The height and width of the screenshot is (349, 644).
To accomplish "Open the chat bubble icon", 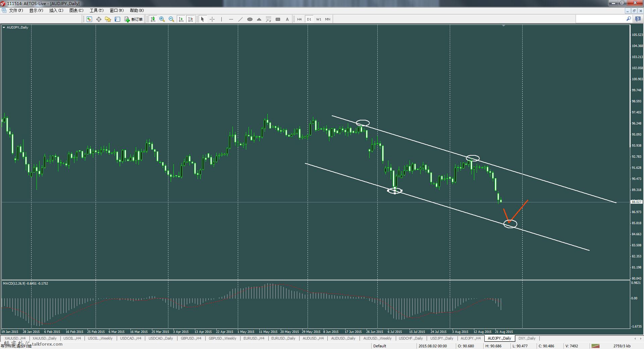I will click(x=638, y=19).
